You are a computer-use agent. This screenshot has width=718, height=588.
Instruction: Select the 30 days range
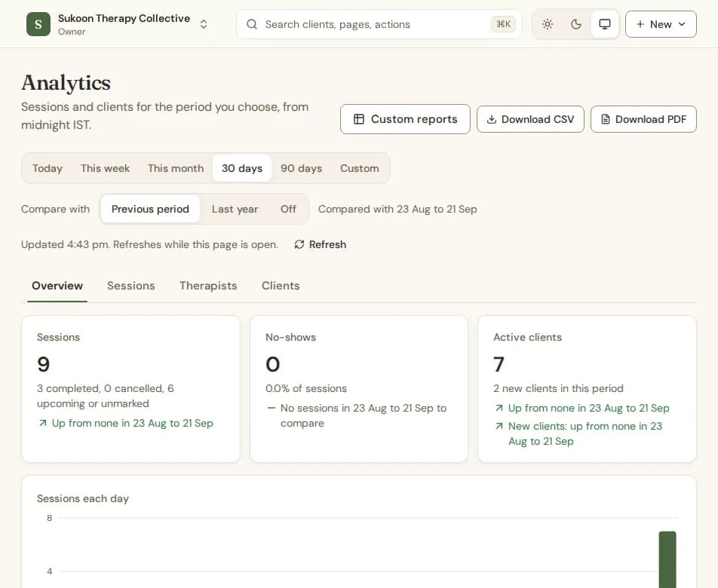coord(242,168)
